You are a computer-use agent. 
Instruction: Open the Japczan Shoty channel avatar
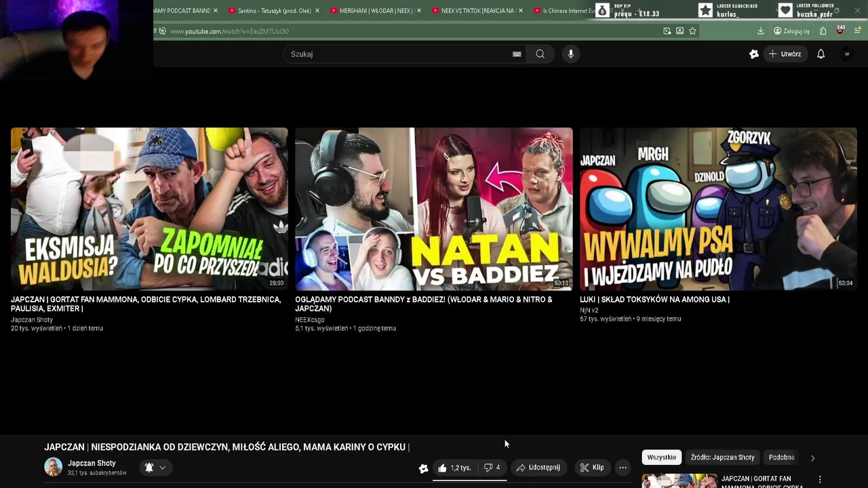click(53, 467)
